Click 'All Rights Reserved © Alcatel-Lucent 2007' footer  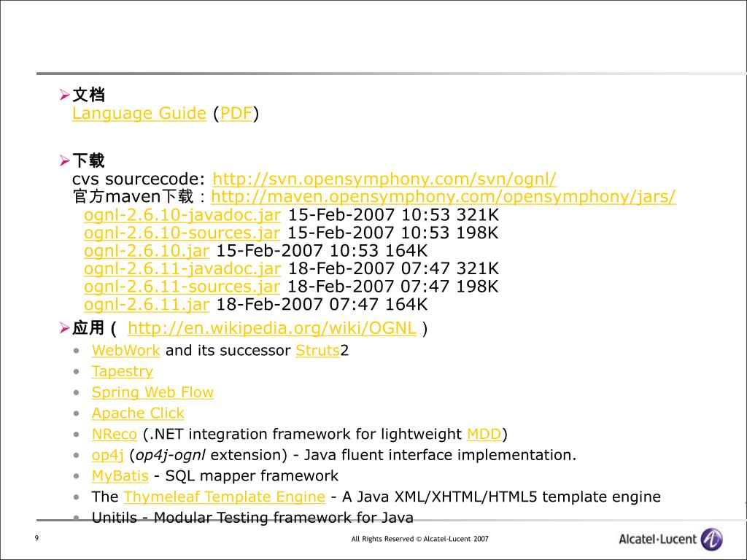click(419, 539)
